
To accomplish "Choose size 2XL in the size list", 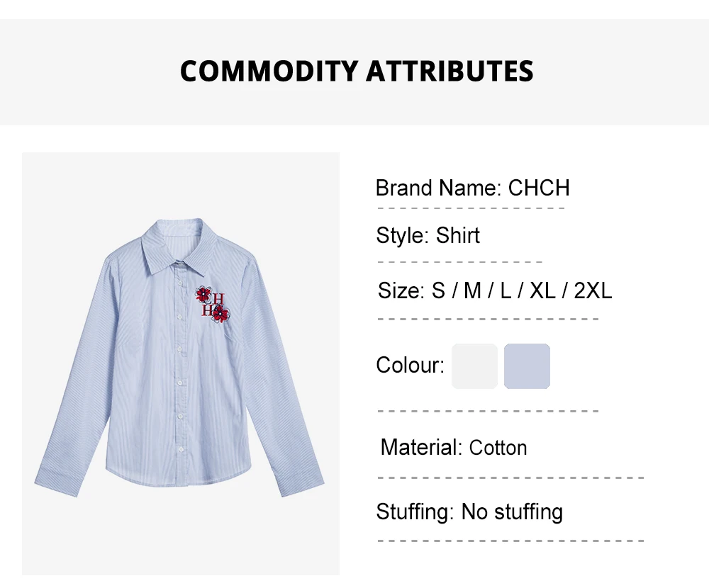I will (593, 290).
